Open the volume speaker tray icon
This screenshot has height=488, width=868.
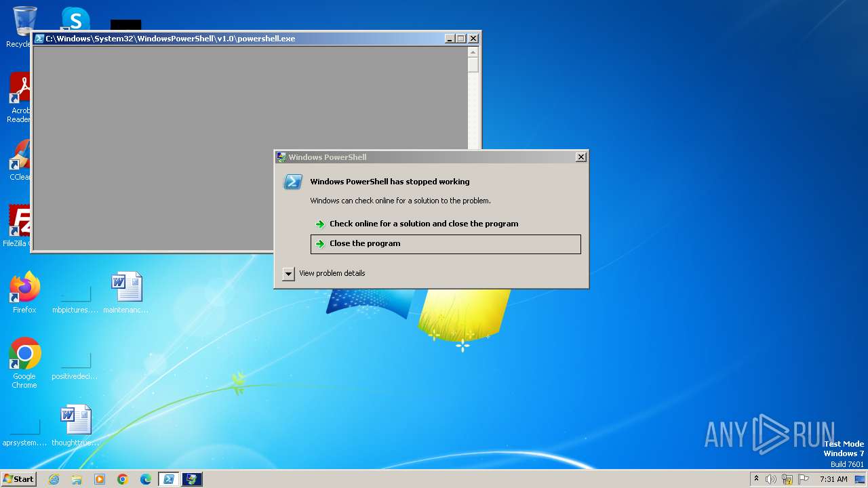[771, 479]
